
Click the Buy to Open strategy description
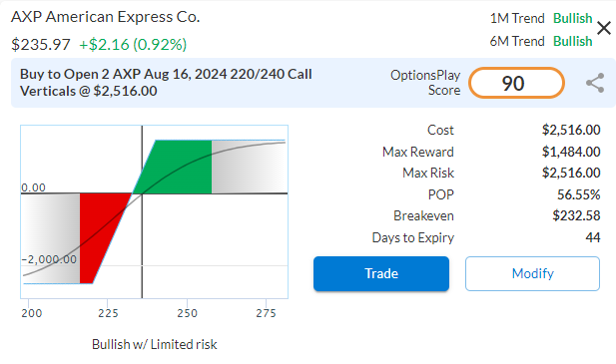click(166, 83)
